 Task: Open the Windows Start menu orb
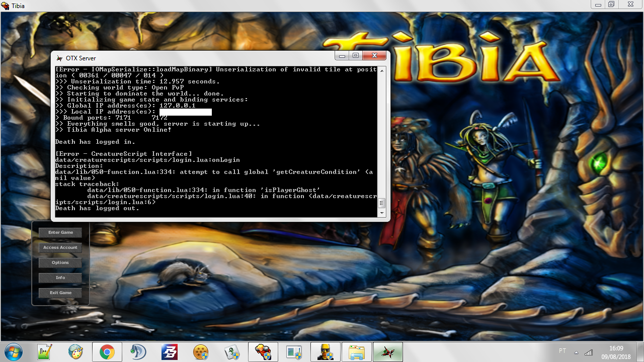[x=14, y=352]
